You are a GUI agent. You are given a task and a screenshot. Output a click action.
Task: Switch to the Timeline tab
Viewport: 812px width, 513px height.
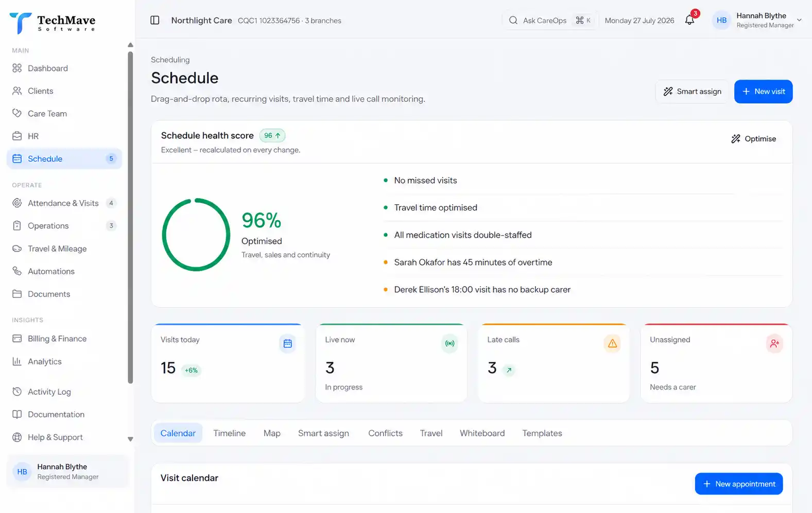(230, 433)
